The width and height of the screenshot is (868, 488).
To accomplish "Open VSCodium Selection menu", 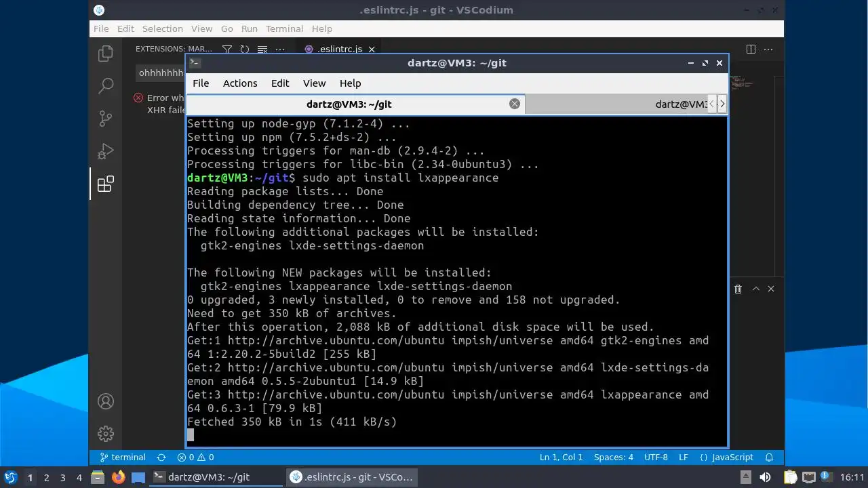I will (x=163, y=28).
